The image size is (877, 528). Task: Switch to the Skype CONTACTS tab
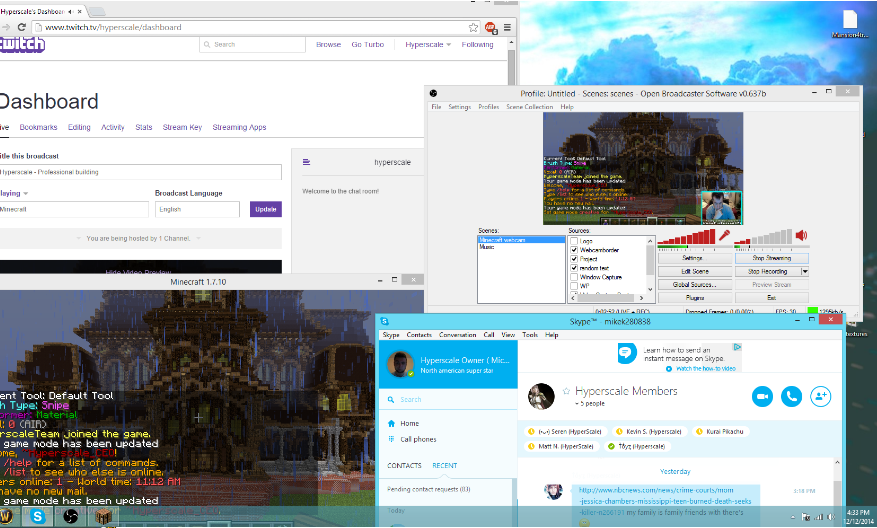pos(404,465)
